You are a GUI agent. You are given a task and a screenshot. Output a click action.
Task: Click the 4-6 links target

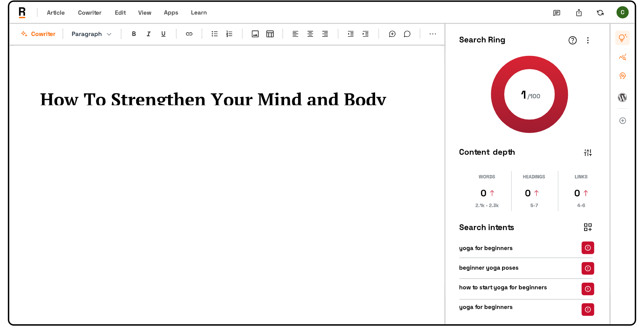pos(581,205)
